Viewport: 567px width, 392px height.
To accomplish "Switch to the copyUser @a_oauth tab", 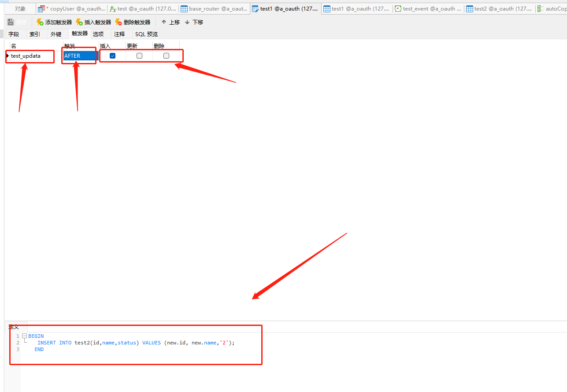I will point(71,9).
